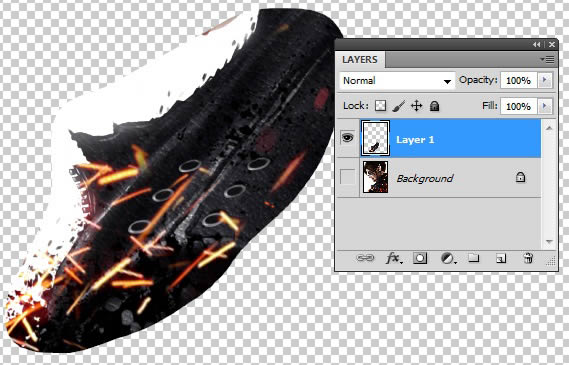Click the link layers icon
The width and height of the screenshot is (569, 365).
pyautogui.click(x=365, y=258)
